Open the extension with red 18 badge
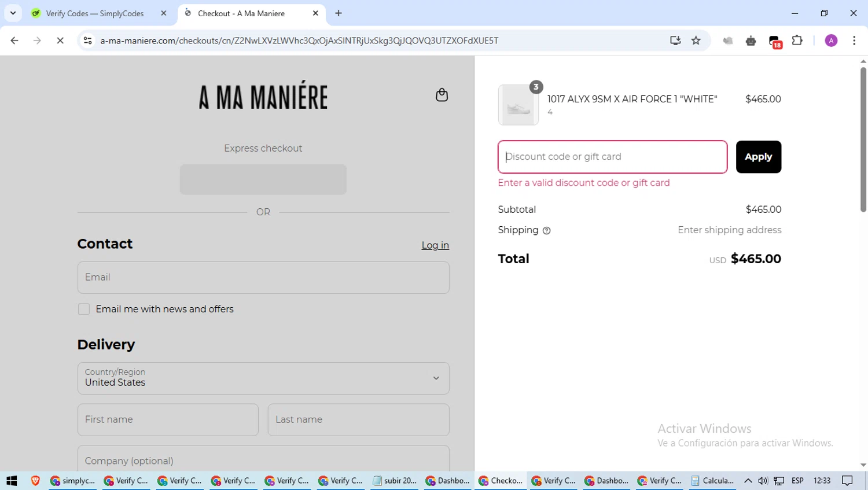The image size is (868, 490). point(775,41)
